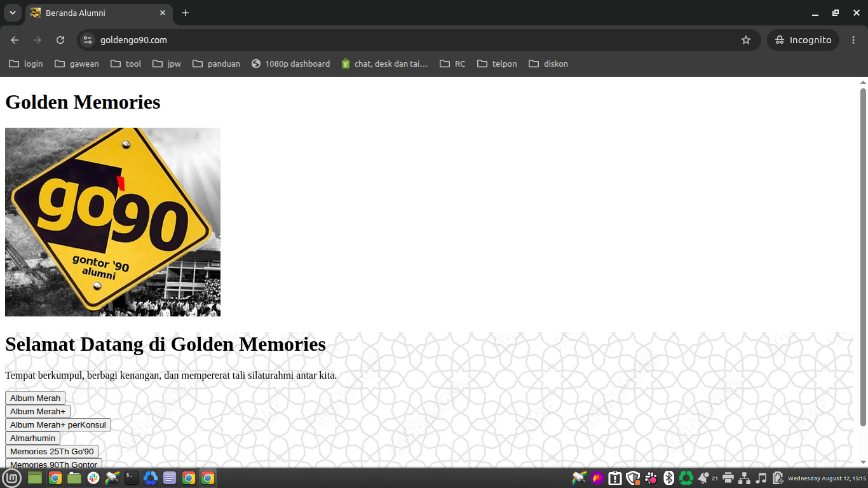868x488 pixels.
Task: Switch to the Beranda Alumni tab
Action: pyautogui.click(x=98, y=13)
